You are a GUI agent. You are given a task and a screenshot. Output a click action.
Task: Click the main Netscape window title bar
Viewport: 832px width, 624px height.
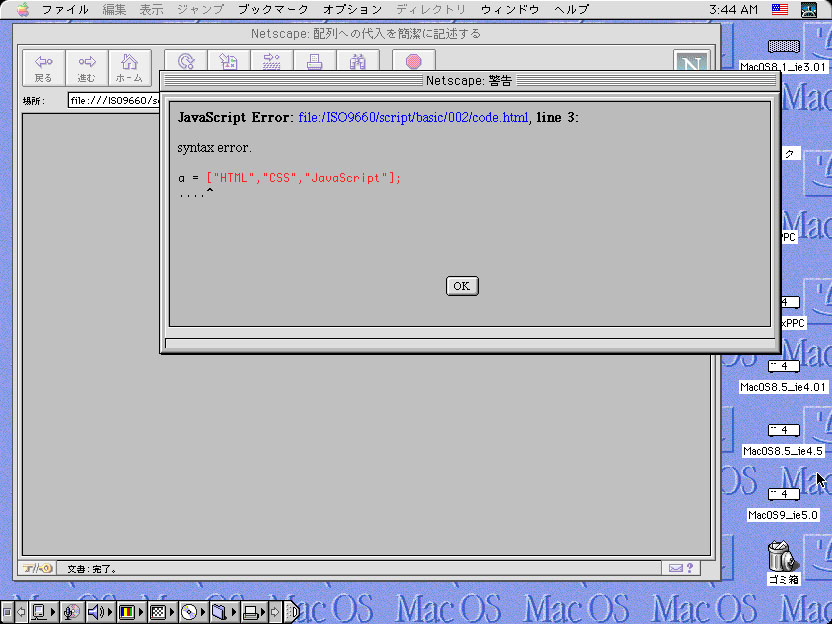(x=366, y=34)
